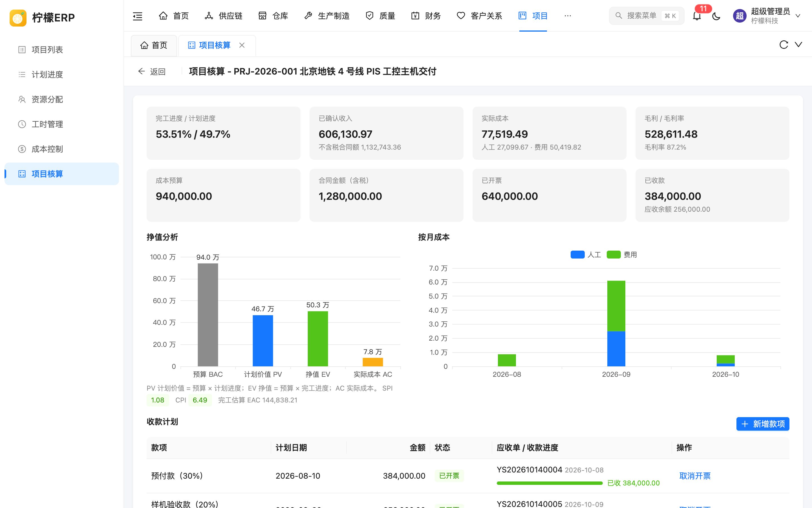This screenshot has width=812, height=508.
Task: Click 取消开票 for 预付款（30%）
Action: click(x=695, y=476)
